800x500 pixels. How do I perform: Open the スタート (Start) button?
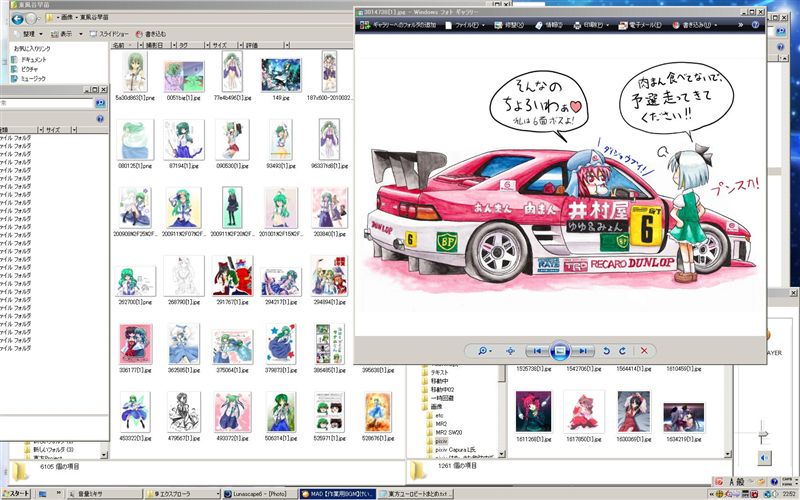pos(16,494)
